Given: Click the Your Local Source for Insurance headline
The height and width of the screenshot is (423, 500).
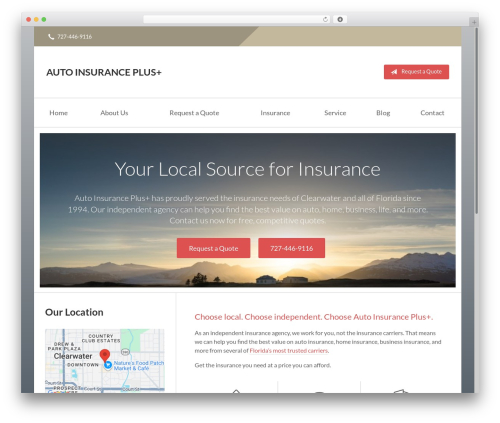Looking at the screenshot, I should 248,169.
